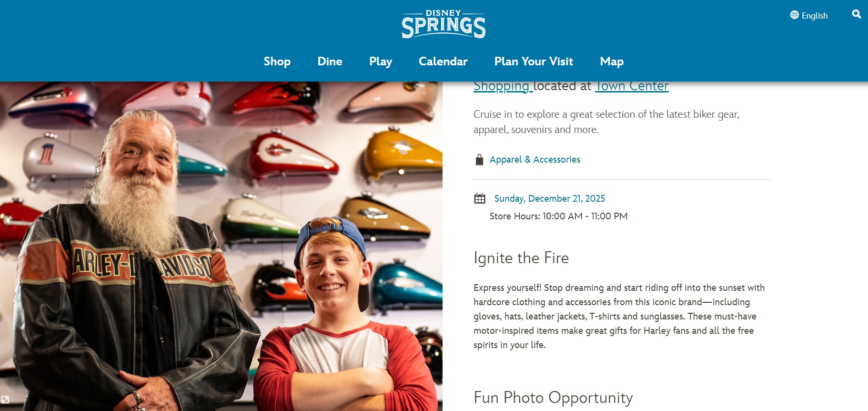Click the Disney Springs logo
868x411 pixels.
point(444,24)
